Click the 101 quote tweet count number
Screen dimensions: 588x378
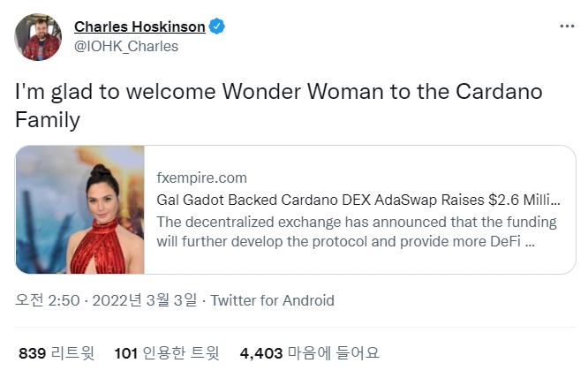pos(126,353)
